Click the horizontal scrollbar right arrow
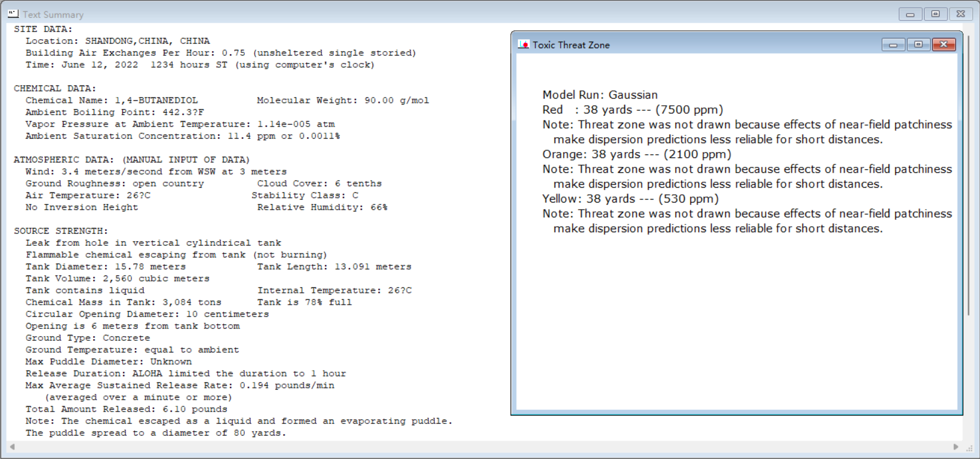 coord(956,447)
